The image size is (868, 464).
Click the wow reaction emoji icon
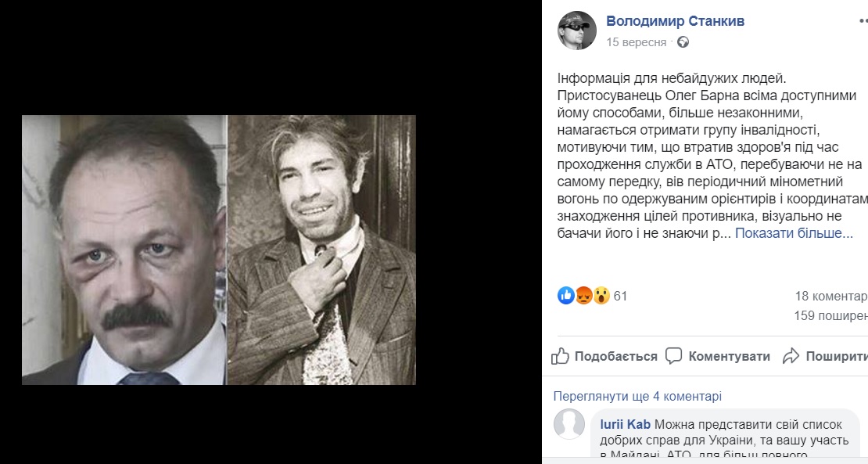pos(601,296)
